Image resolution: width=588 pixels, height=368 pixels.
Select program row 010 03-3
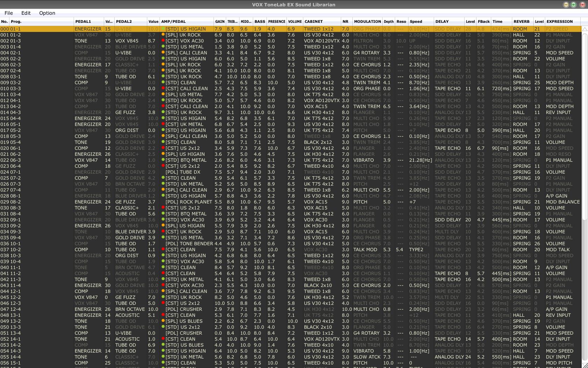290,88
